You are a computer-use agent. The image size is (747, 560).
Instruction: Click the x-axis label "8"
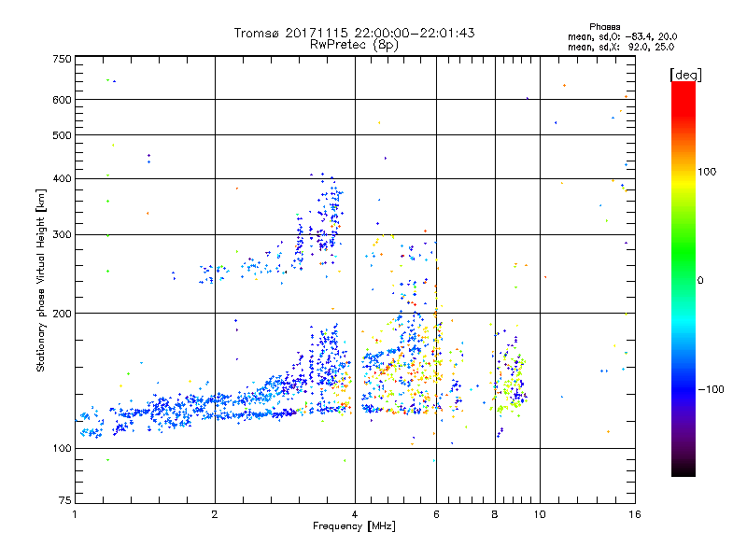coord(495,514)
